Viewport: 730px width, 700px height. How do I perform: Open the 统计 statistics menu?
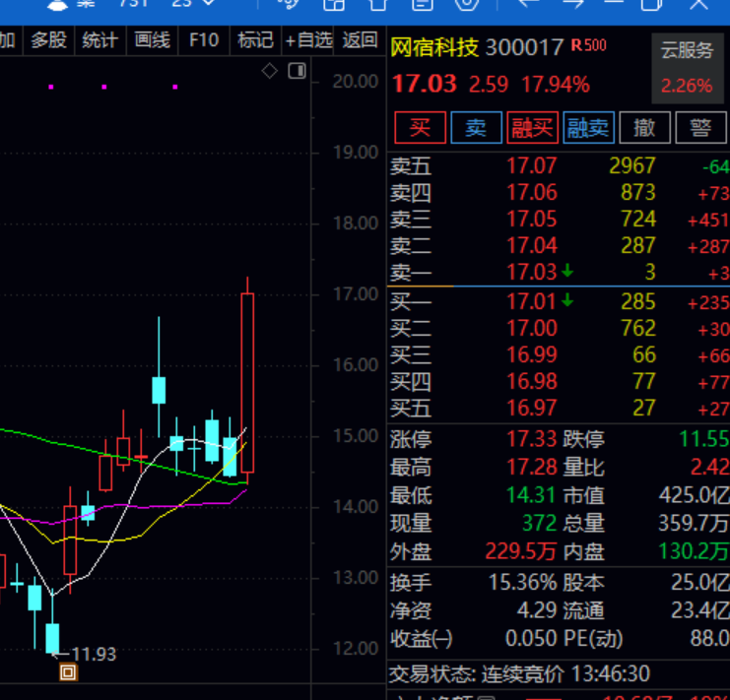coord(100,40)
